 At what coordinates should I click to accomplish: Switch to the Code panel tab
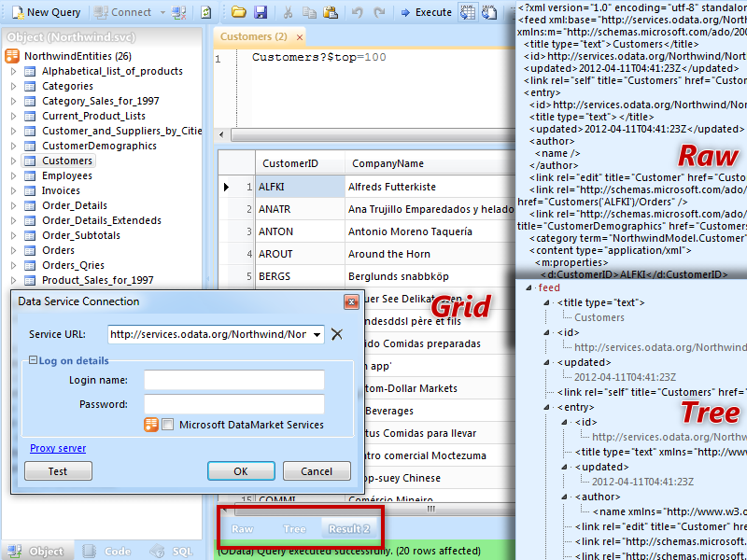point(107,551)
